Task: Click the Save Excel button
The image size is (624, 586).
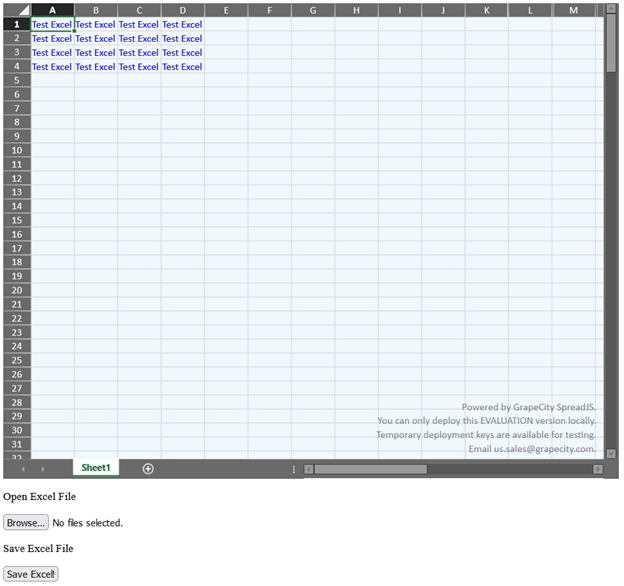Action: (x=31, y=574)
